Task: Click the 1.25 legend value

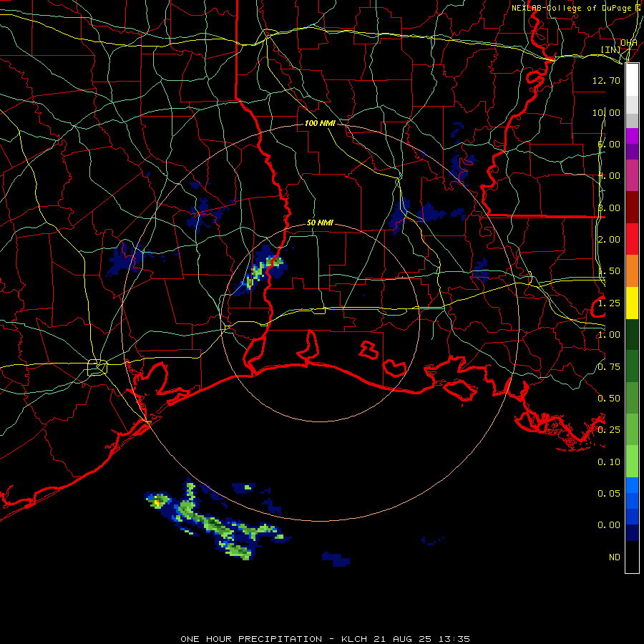Action: coord(609,303)
